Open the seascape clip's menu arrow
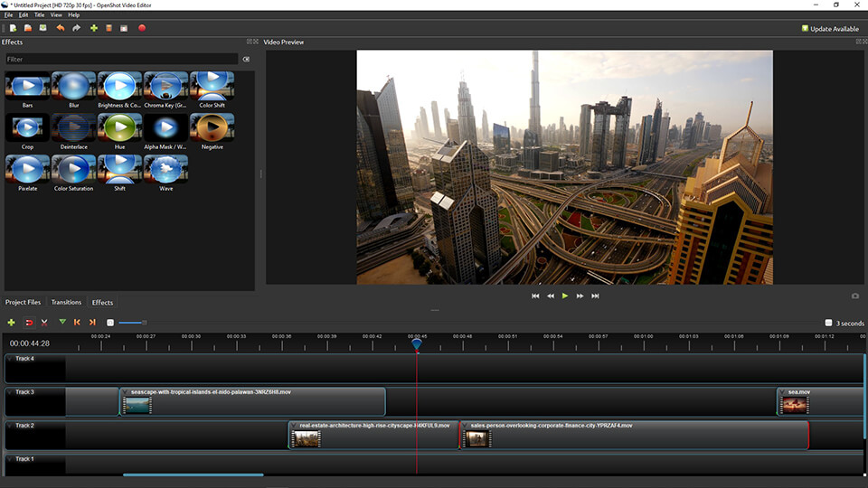868x488 pixels. tap(126, 393)
